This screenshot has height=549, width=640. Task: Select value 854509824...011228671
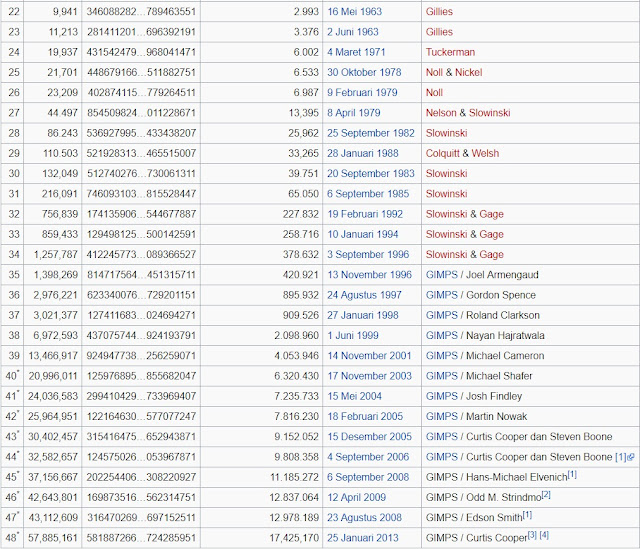point(141,113)
